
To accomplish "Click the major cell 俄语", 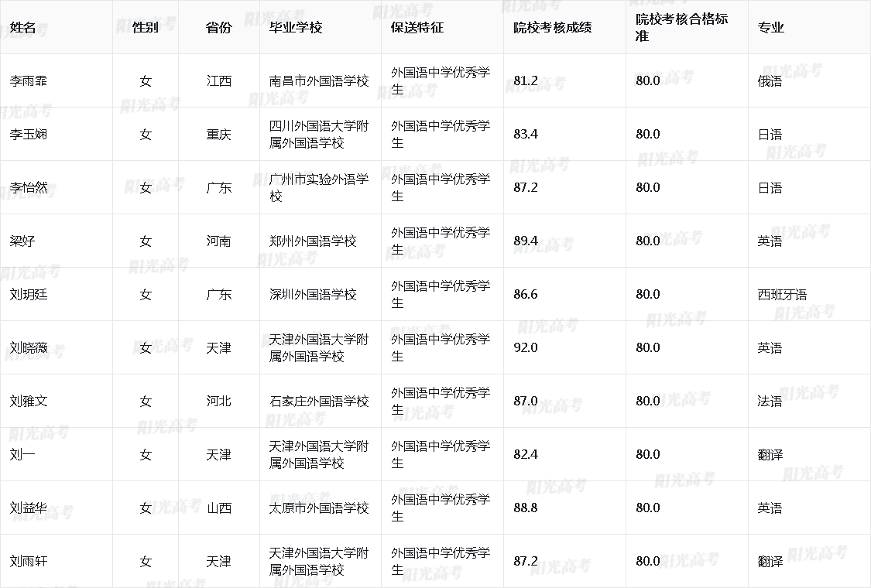I will 770,81.
